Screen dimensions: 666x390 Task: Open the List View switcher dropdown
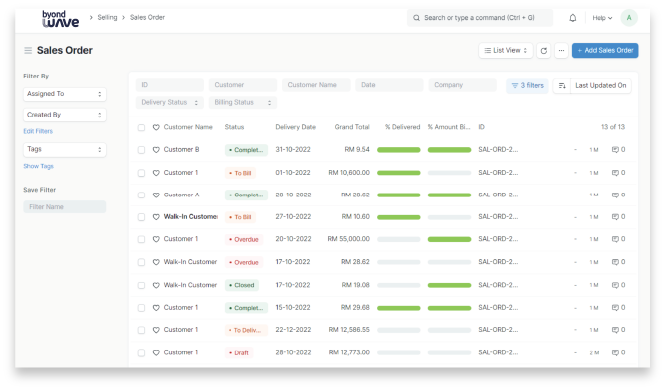click(505, 51)
